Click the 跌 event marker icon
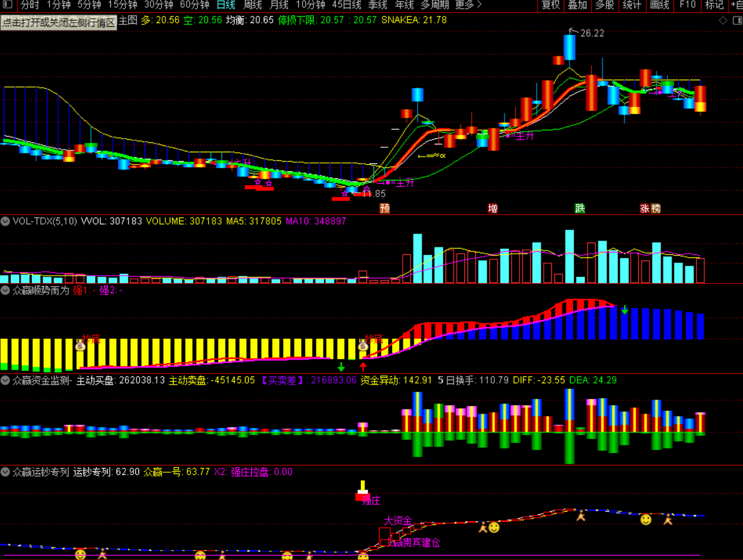Screen dimensions: 743x560 [x=580, y=209]
